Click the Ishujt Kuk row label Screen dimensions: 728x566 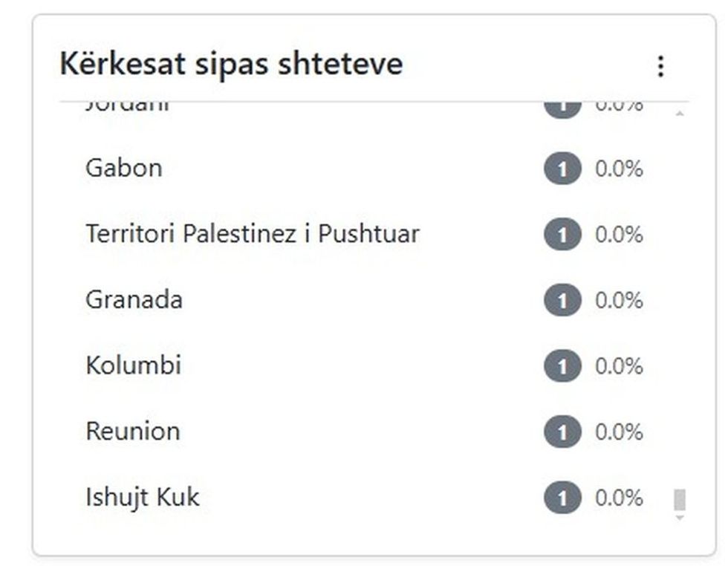[x=142, y=497]
